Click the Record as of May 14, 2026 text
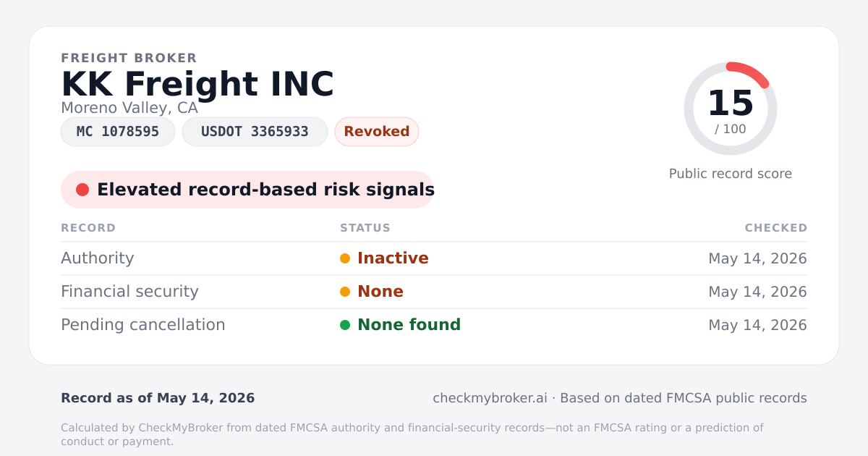Viewport: 868px width, 456px height. (158, 398)
